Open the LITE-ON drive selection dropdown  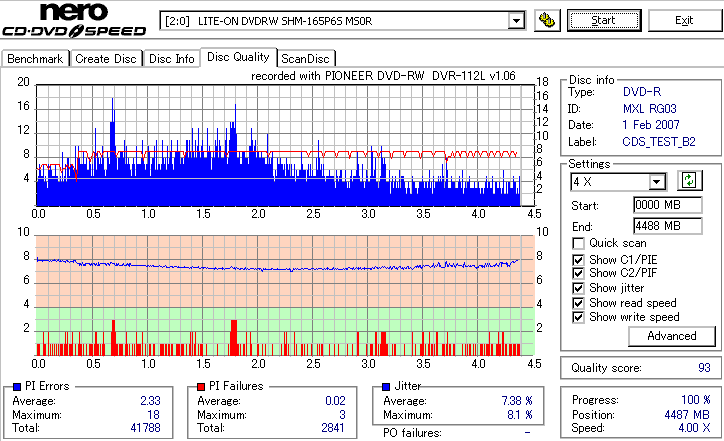tap(516, 21)
